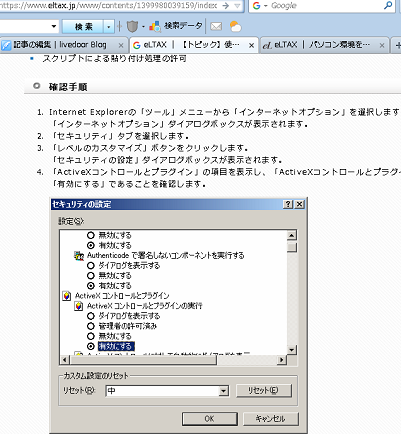Screen dimensions: 401x434
Task: Open the address bar history dropdown arrow
Action: coord(237,6)
